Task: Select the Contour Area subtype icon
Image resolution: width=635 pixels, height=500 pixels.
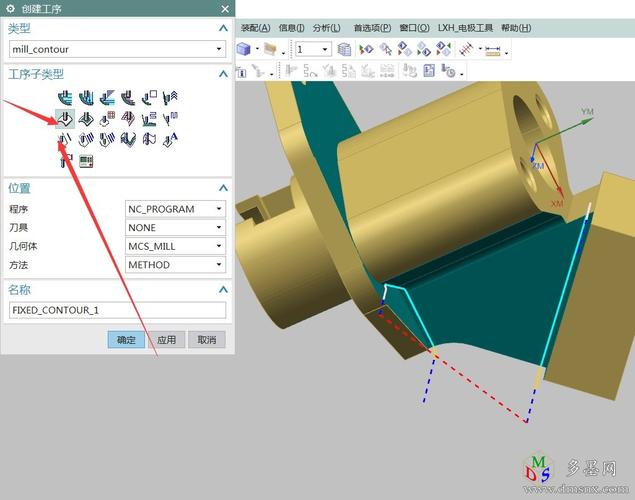Action: [86, 119]
